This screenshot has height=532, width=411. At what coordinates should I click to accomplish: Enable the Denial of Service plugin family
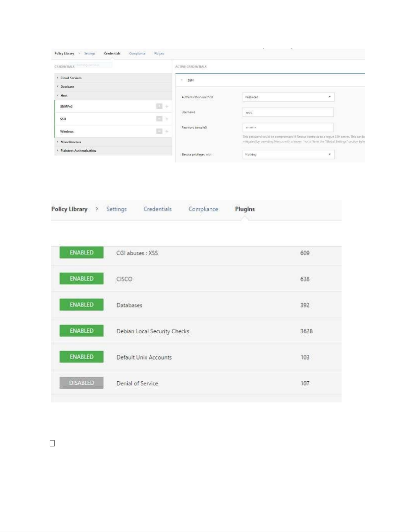(x=82, y=383)
